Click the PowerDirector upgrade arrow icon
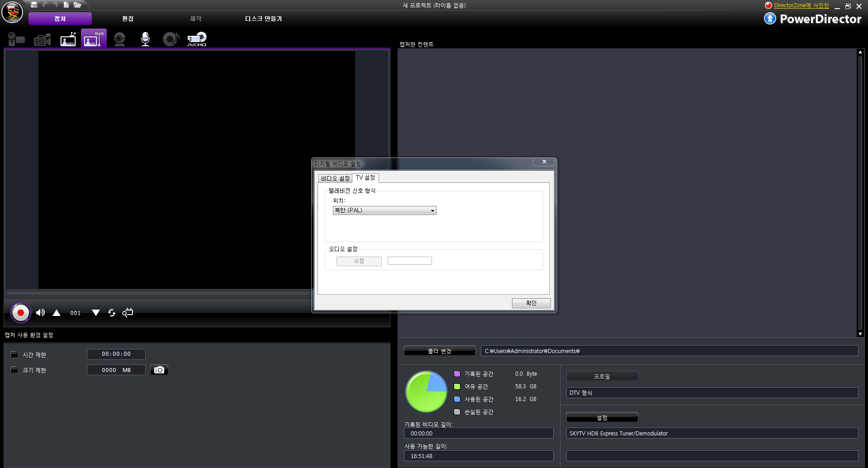868x468 pixels. 770,19
